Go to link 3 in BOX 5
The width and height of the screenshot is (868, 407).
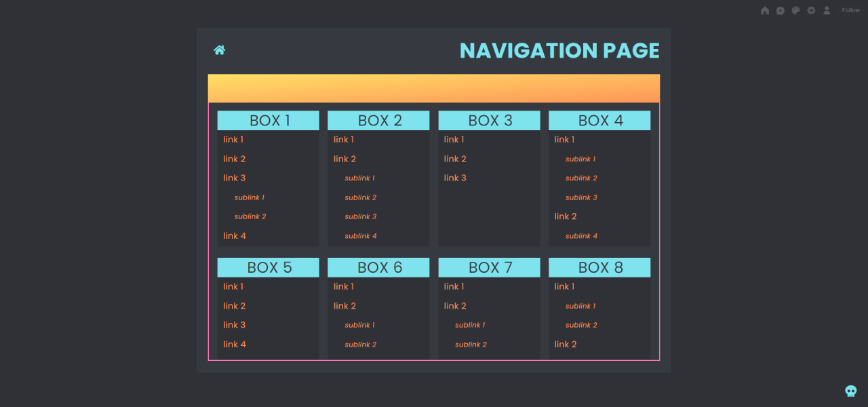[235, 325]
